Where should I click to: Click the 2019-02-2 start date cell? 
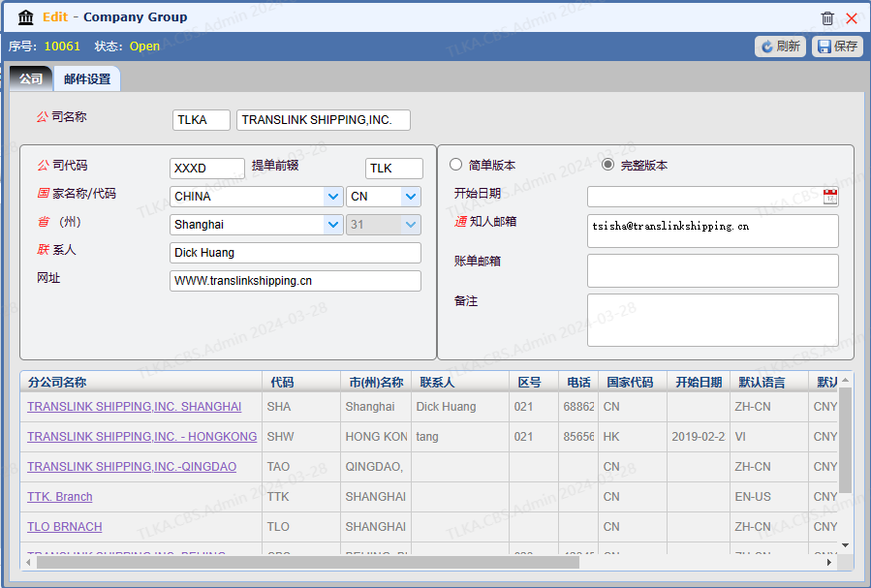[699, 437]
